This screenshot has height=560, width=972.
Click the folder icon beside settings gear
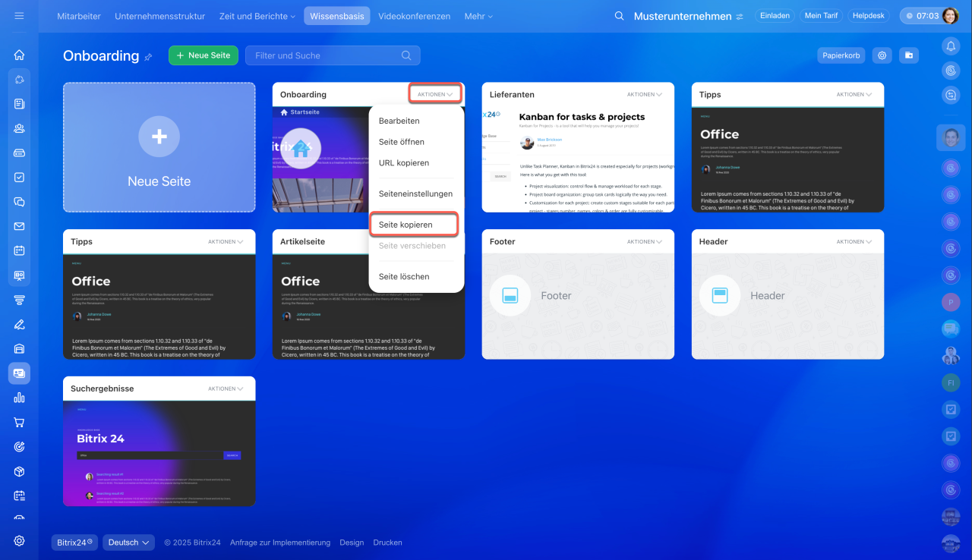pyautogui.click(x=909, y=55)
